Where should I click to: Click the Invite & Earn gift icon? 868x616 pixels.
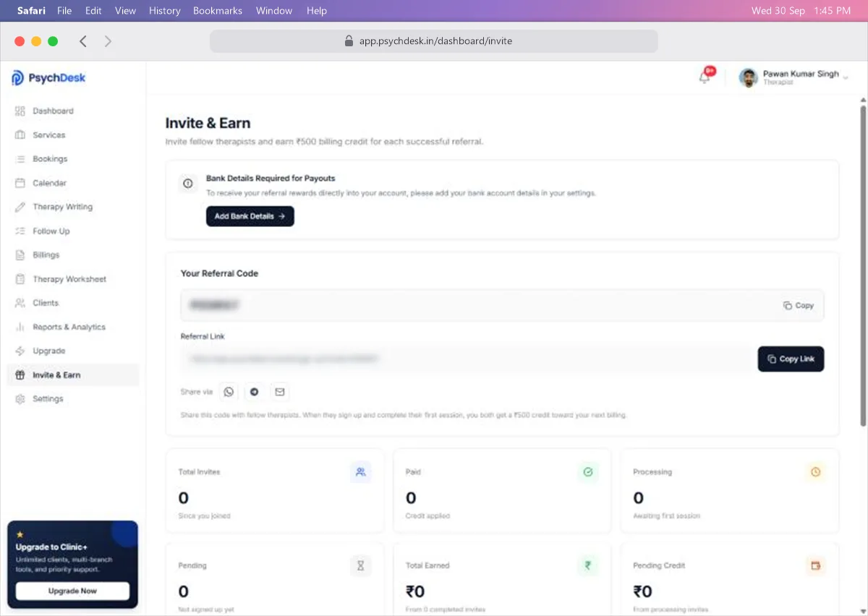pos(20,375)
